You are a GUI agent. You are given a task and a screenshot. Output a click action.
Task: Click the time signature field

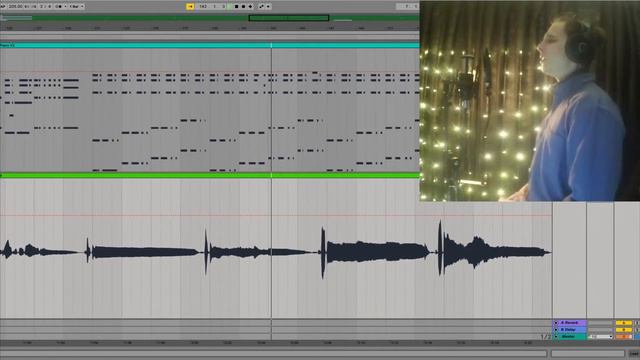tap(45, 7)
